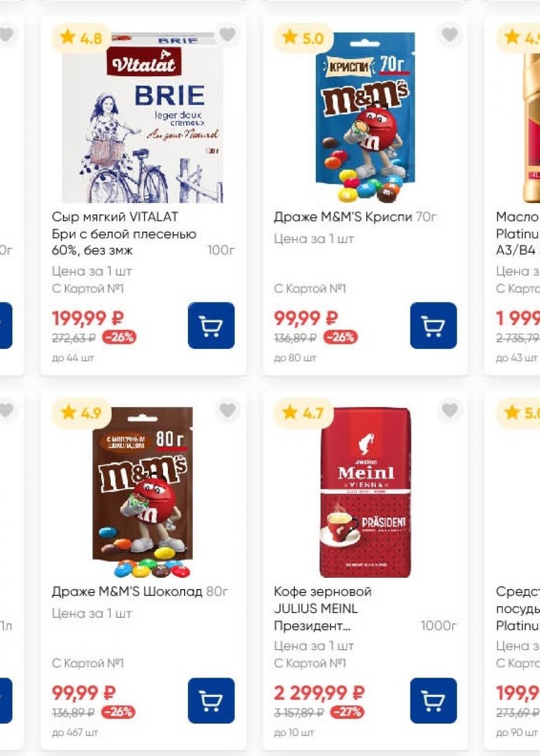
Task: Add VITALAT Brie cheese to cart
Action: 211,326
